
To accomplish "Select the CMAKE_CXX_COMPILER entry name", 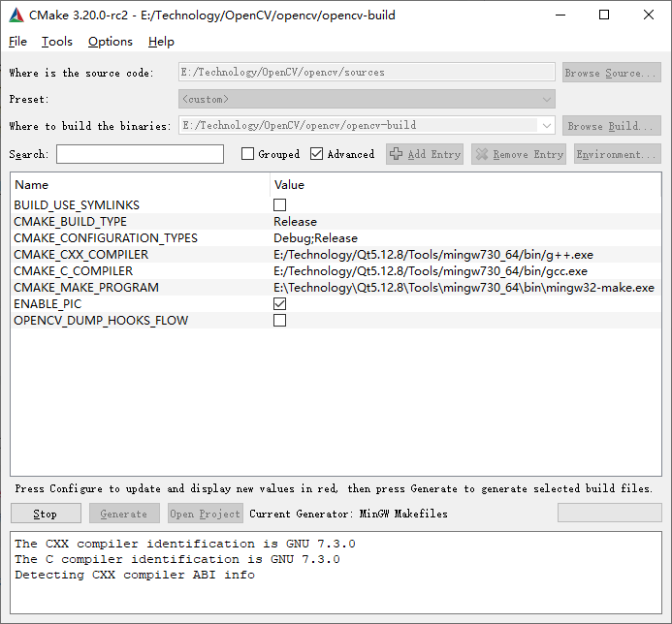I will tap(81, 255).
